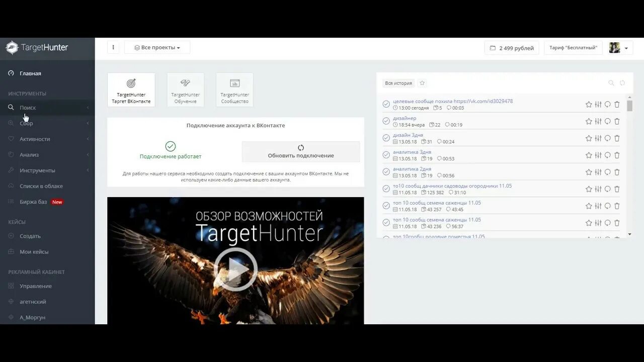Open the дизайн 3дня task
Screen dimensions: 644x362
408,135
